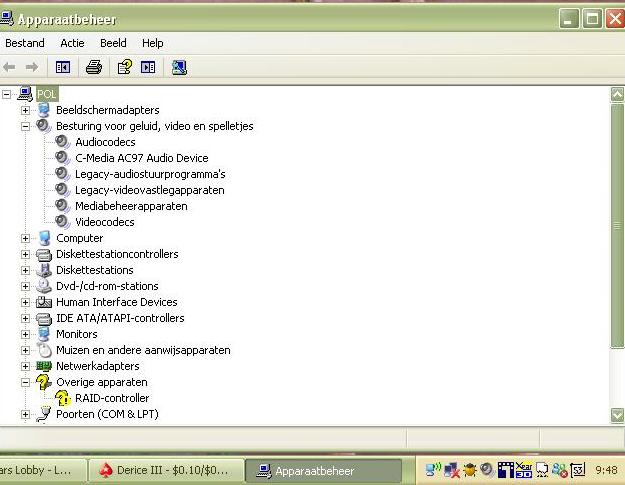This screenshot has width=625, height=485.
Task: Select the POL computer name label
Action: tap(47, 94)
